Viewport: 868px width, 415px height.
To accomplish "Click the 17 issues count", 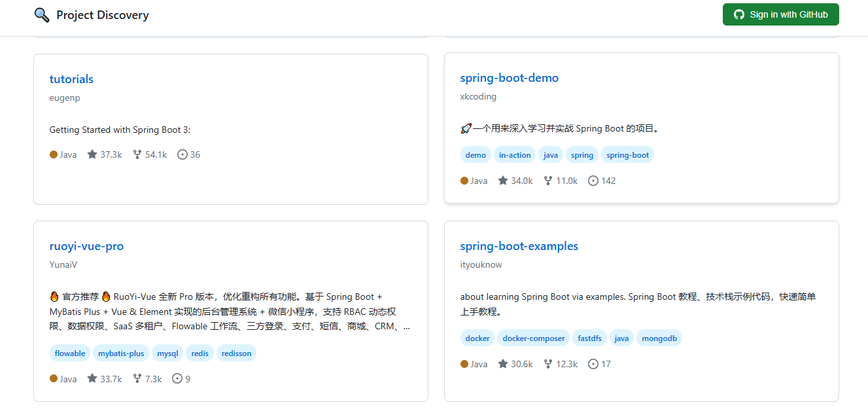I will tap(606, 364).
